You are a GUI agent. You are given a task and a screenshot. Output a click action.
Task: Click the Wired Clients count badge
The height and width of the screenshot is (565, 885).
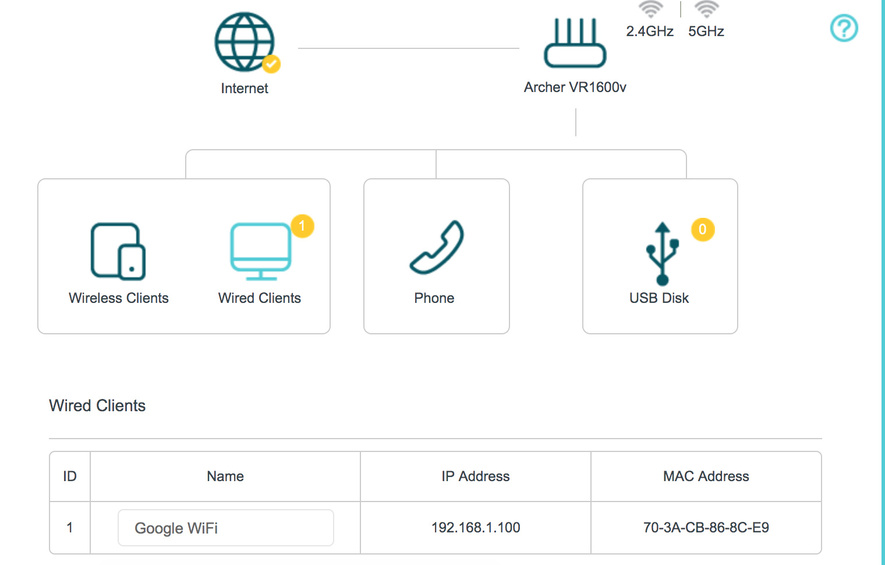[302, 226]
